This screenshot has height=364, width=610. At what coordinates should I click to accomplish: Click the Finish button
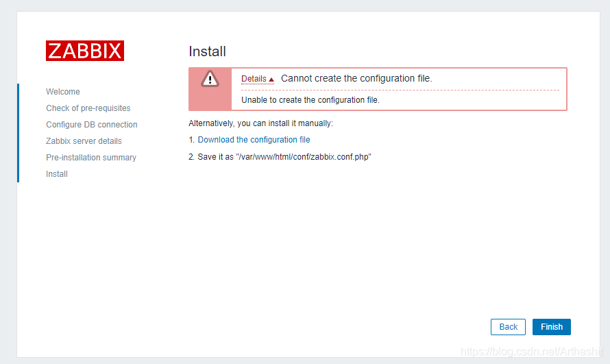[x=552, y=327]
